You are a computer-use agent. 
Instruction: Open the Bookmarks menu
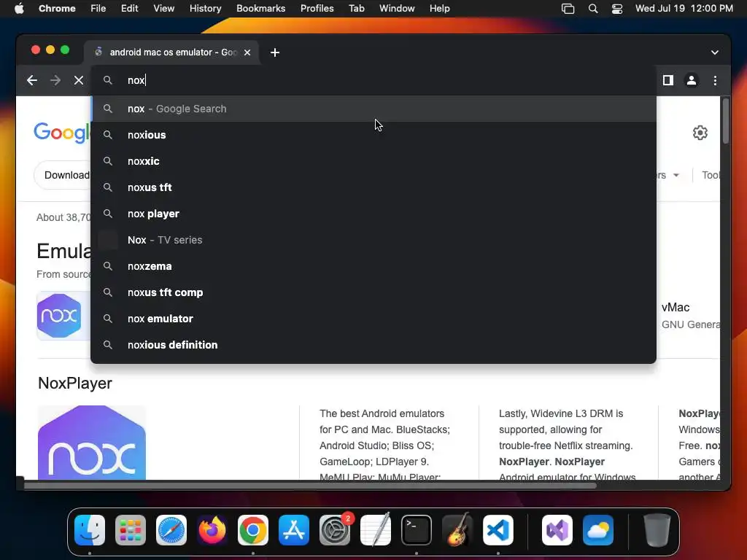(x=260, y=9)
